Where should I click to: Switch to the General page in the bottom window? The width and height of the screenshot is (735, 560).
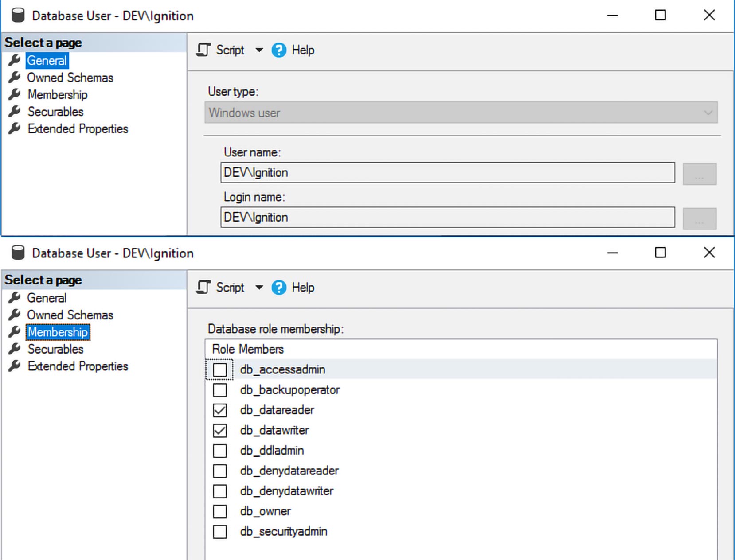[47, 298]
